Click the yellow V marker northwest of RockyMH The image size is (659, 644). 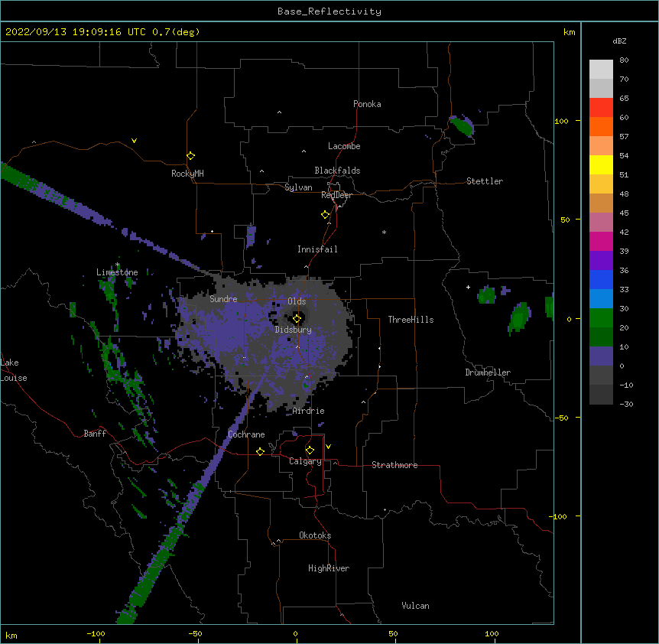tap(134, 141)
